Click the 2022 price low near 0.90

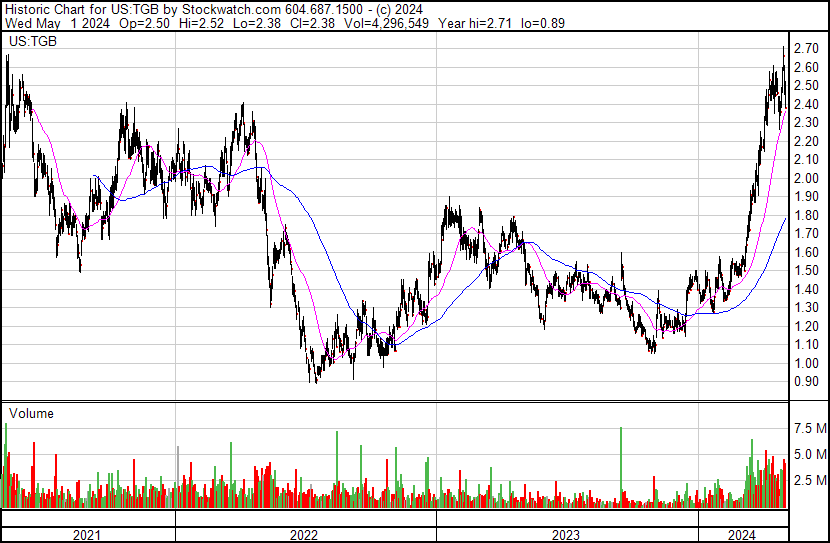[x=316, y=381]
